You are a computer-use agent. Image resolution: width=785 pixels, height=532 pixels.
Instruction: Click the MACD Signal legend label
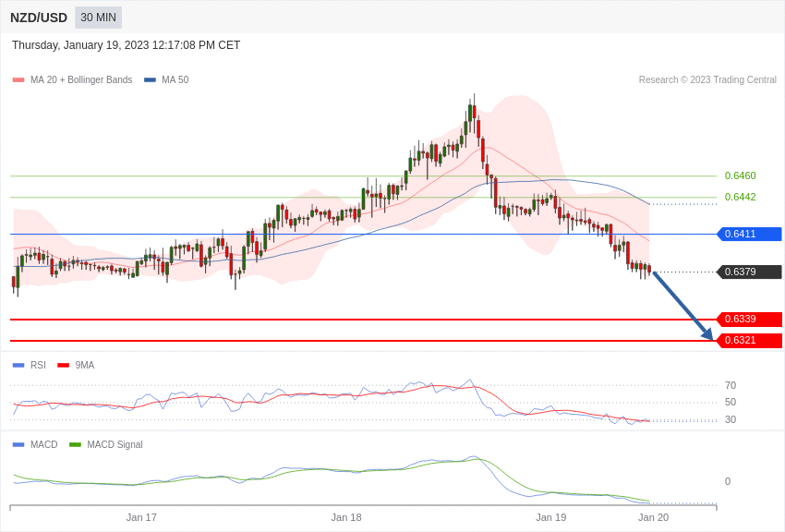click(115, 444)
